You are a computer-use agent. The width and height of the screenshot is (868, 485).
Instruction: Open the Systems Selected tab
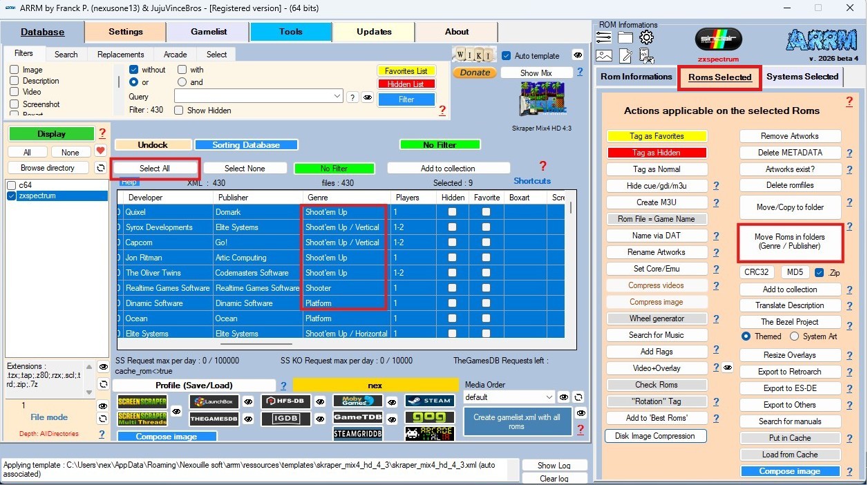coord(802,77)
